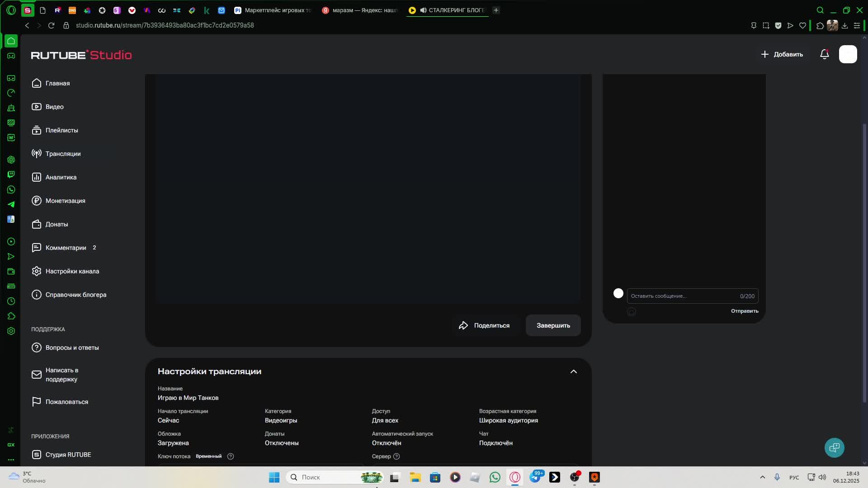Open Twitch in Opera sidebar
Image resolution: width=868 pixels, height=488 pixels.
coord(11,174)
